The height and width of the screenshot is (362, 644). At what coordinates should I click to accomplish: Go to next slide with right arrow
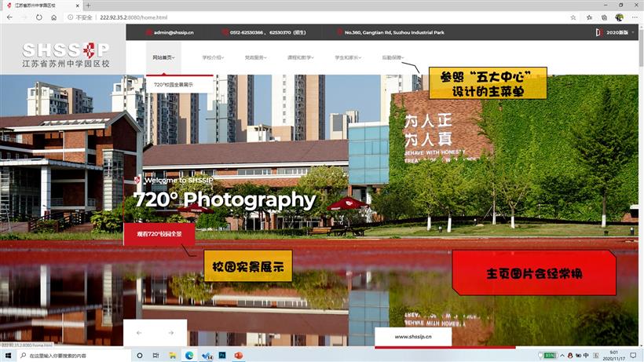(x=171, y=333)
